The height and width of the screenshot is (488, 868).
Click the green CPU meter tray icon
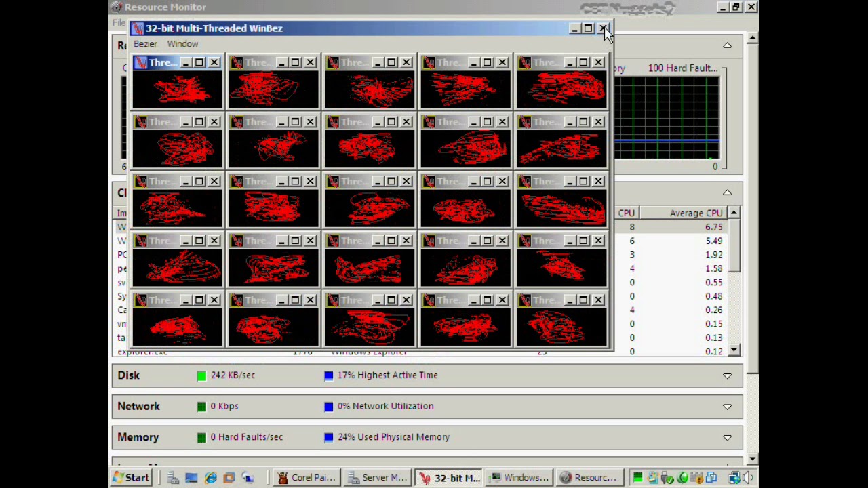point(638,478)
